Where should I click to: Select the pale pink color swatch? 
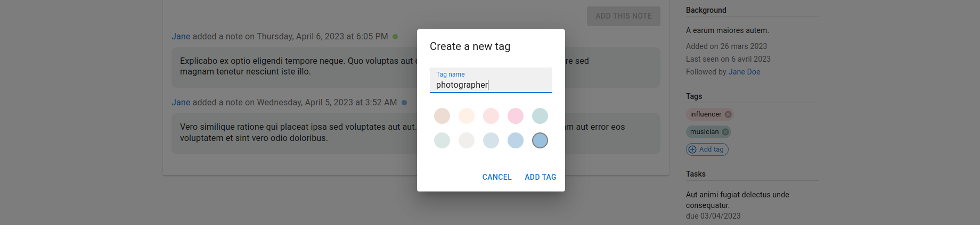(x=491, y=116)
